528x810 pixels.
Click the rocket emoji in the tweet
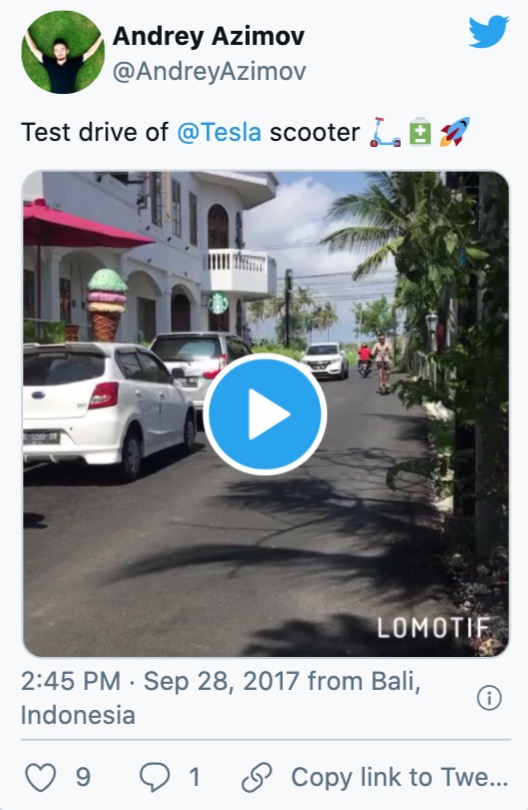(455, 132)
